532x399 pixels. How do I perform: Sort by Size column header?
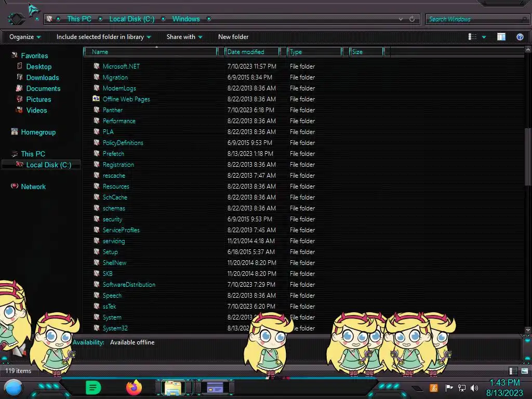pyautogui.click(x=366, y=51)
